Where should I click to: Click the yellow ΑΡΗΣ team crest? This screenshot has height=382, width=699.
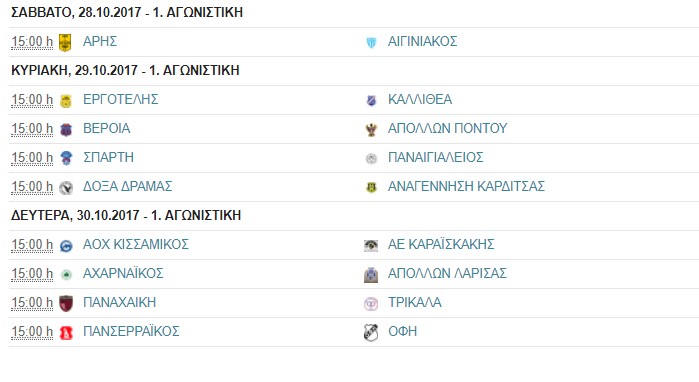tap(66, 43)
